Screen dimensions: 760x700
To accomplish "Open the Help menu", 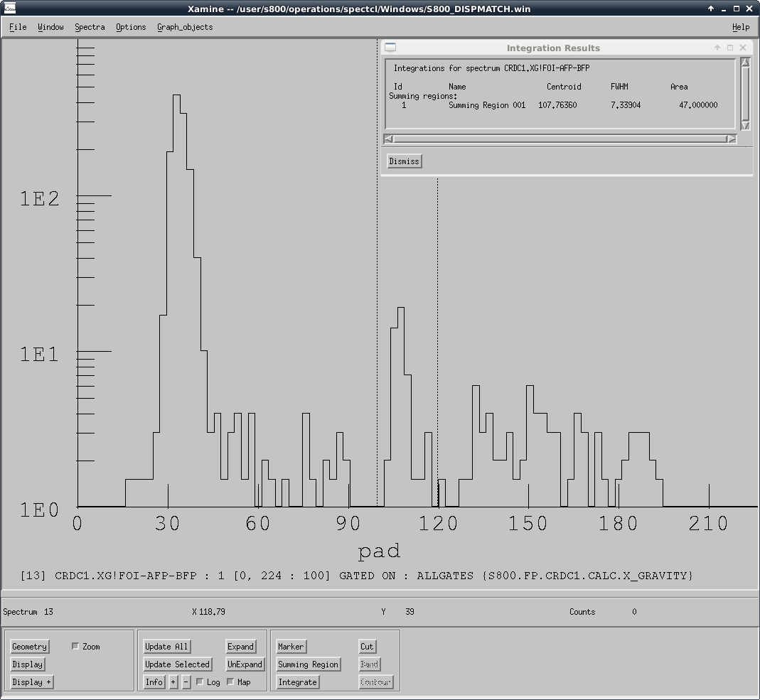I will point(741,27).
